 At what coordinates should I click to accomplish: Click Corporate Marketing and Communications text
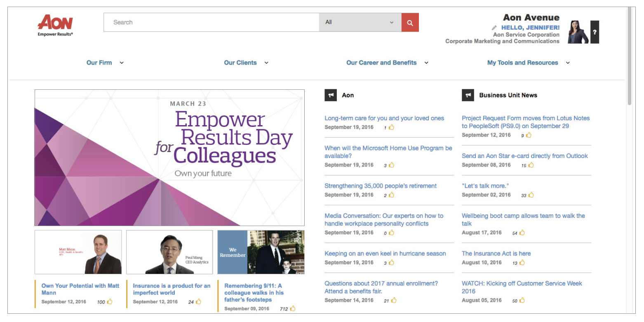pos(502,41)
